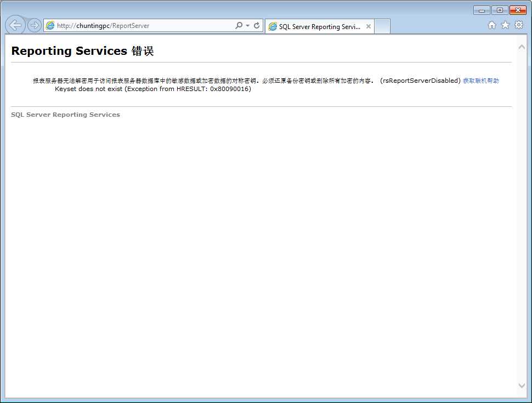Click the browser forward arrow button
532x403 pixels.
coord(34,25)
